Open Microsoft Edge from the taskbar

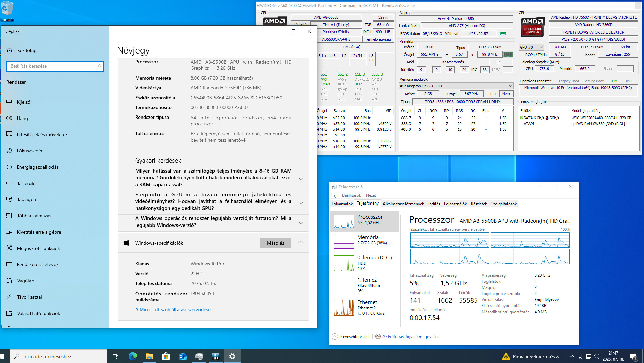[x=132, y=356]
